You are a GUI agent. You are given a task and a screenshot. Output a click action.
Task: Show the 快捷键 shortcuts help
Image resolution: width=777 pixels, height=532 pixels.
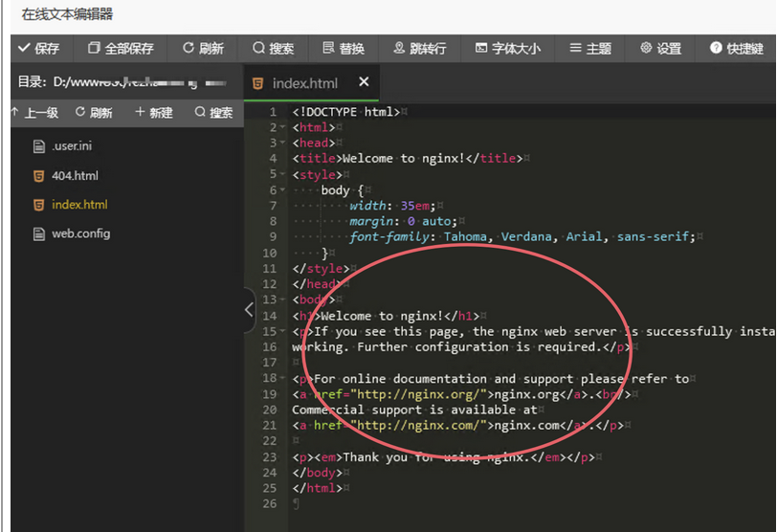[x=737, y=49]
